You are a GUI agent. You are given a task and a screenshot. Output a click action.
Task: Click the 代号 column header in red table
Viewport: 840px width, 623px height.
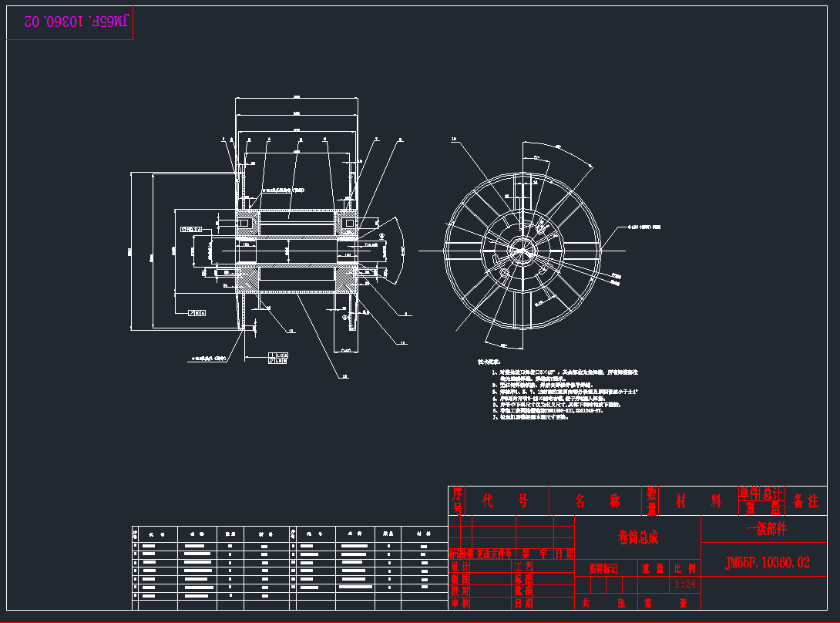[x=505, y=501]
